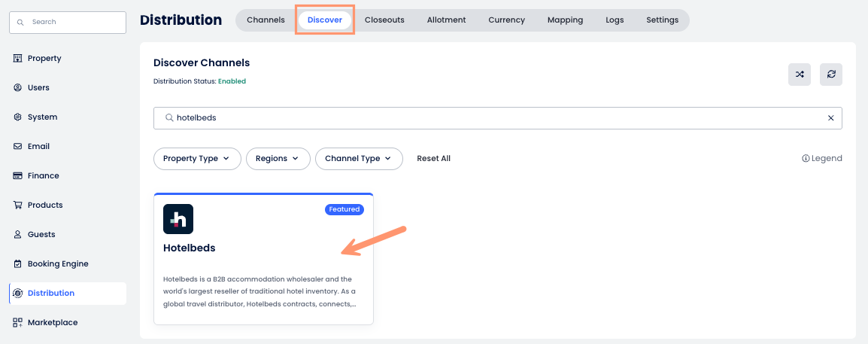Switch to the Closeouts tab

pos(384,20)
